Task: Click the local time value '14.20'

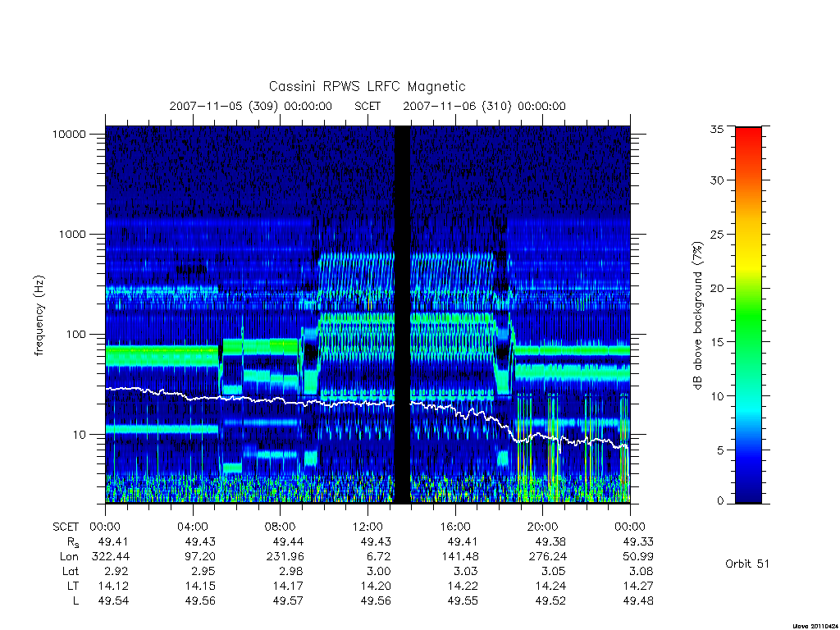Action: tap(376, 586)
